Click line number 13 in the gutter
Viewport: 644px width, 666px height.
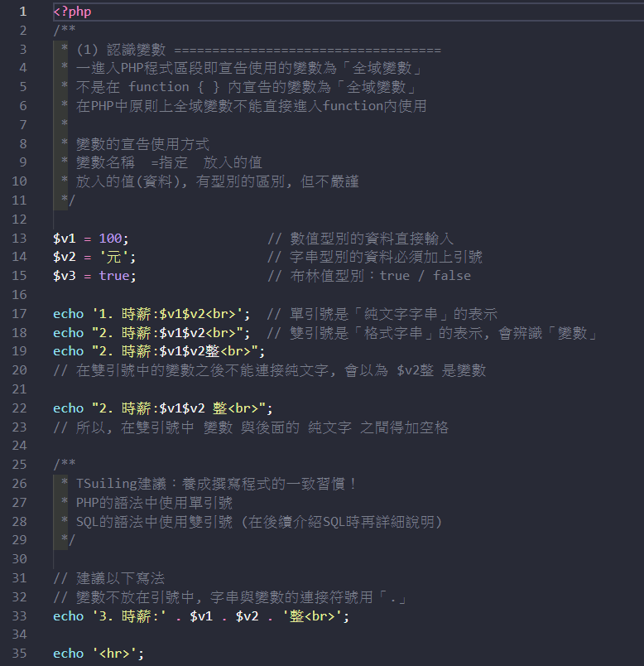tap(20, 238)
